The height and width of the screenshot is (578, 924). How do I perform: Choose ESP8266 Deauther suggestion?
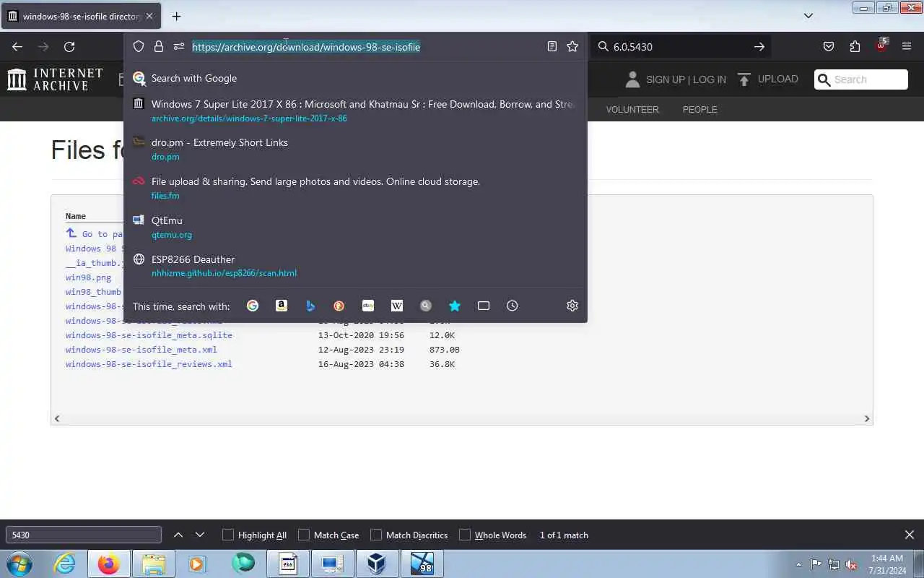pos(355,266)
